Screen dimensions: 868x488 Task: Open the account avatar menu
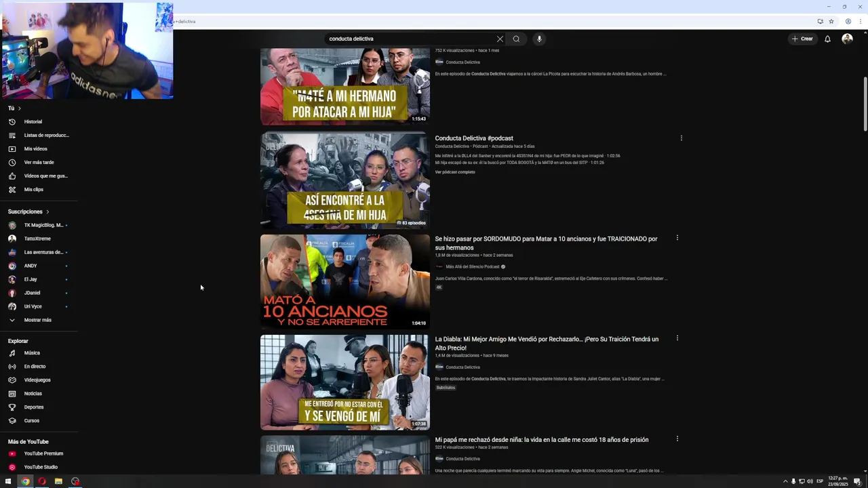(847, 39)
